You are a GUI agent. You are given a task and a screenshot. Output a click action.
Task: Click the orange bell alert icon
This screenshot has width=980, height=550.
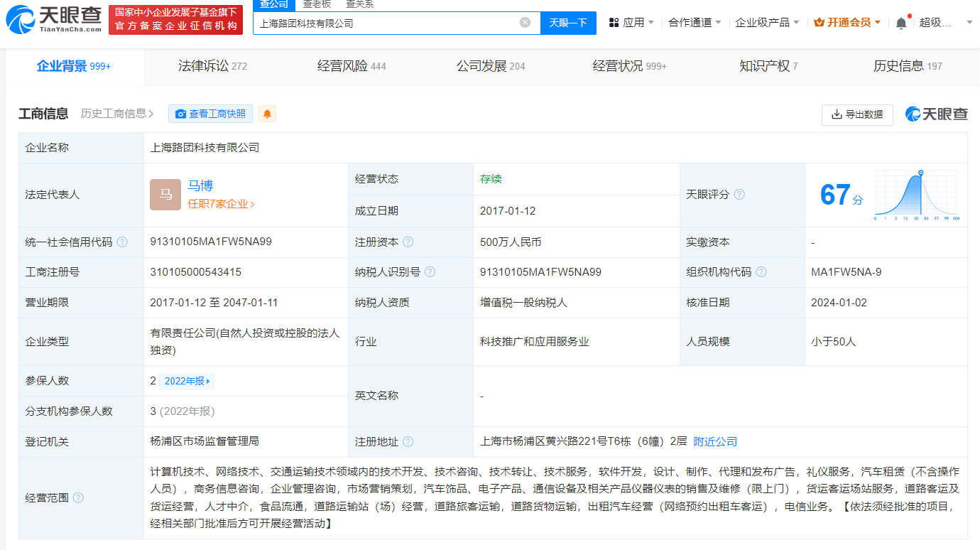(267, 114)
